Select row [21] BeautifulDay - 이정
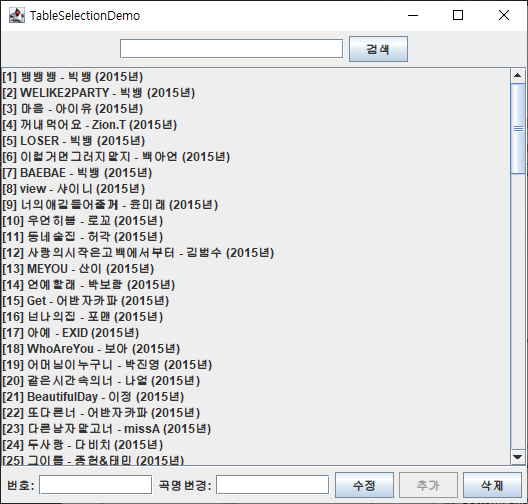Screen dimensions: 528x504 pos(256,397)
